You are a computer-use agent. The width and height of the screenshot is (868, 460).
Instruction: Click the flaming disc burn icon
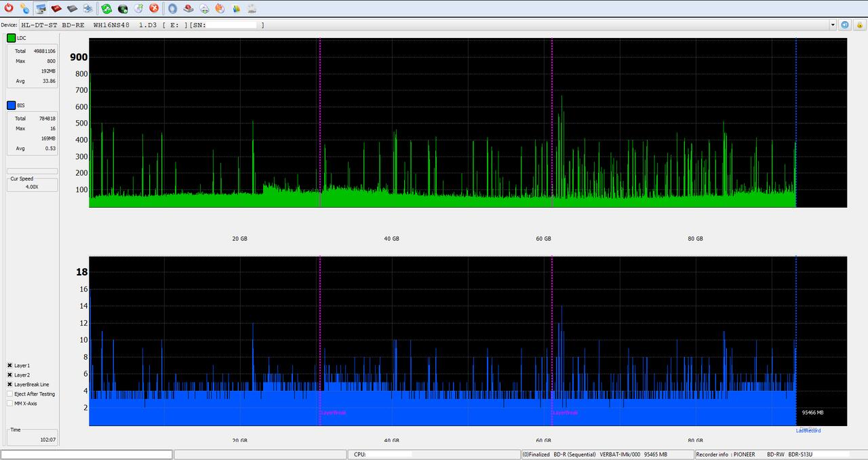click(220, 8)
